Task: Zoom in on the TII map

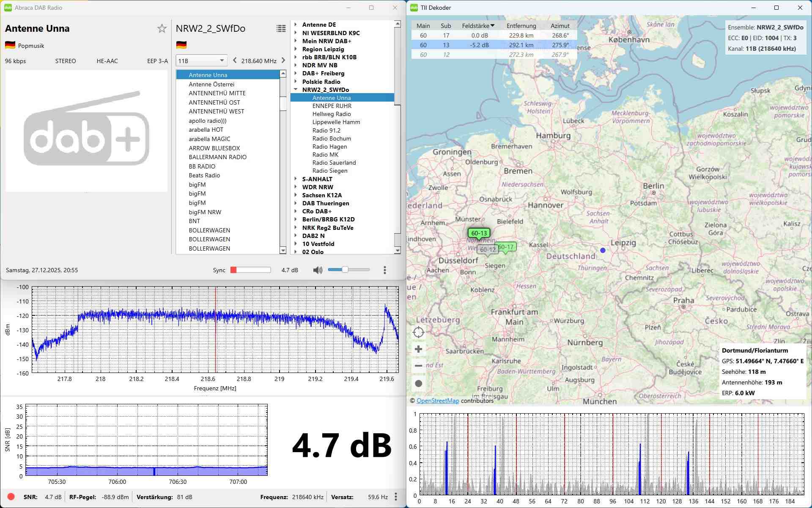Action: [418, 349]
